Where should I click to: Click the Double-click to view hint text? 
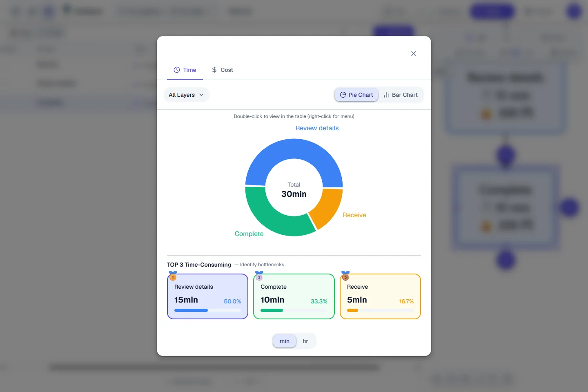[294, 116]
